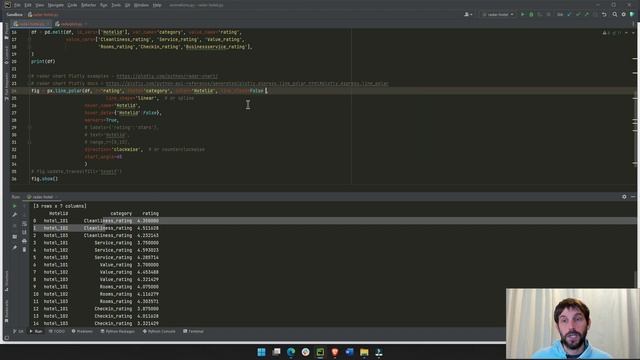Click Checkin_rating in output row 12
The image size is (640, 360).
tap(113, 309)
